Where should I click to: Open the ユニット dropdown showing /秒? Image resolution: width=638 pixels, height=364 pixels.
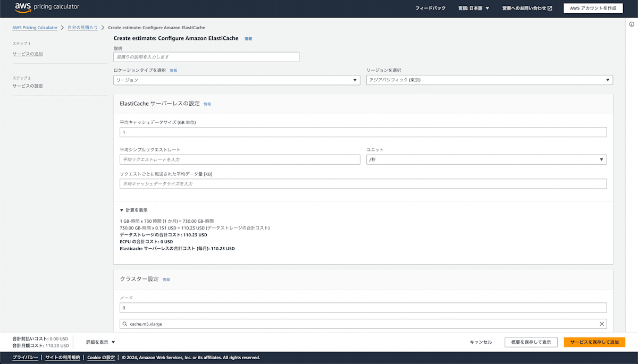(486, 159)
